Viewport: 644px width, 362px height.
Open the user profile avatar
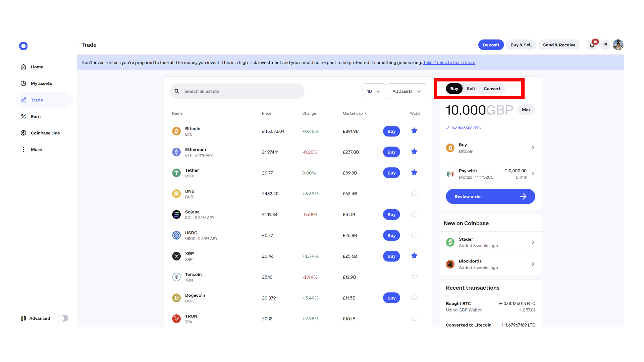(x=618, y=45)
